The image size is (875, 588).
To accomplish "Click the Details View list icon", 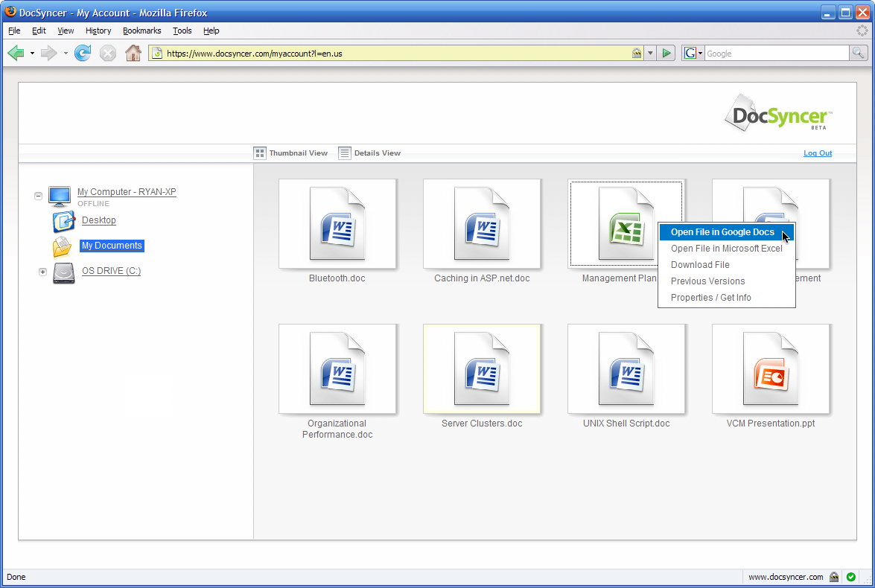I will [x=345, y=153].
